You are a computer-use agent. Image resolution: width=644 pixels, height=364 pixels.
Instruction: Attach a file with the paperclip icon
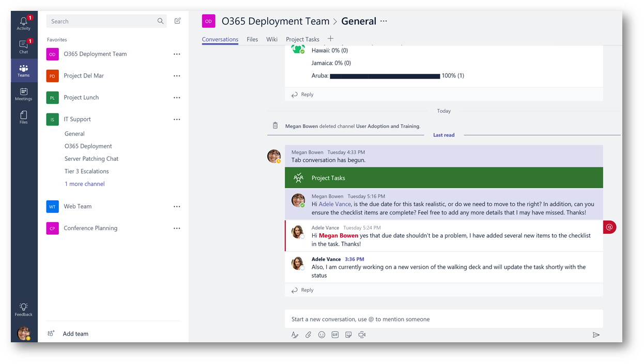pos(309,335)
